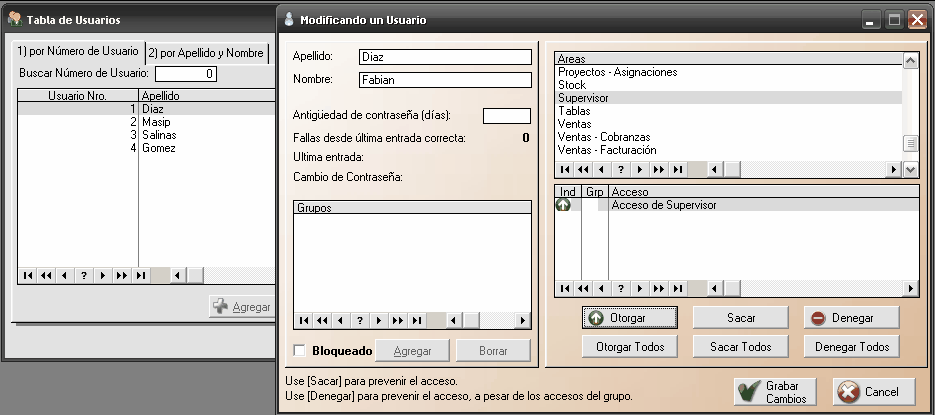Click the Cancel button
The width and height of the screenshot is (935, 415).
(x=871, y=391)
